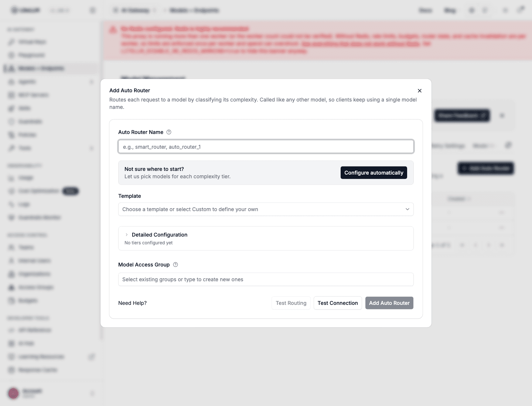Click the Auto Router Name help icon
Image resolution: width=532 pixels, height=406 pixels.
[x=169, y=132]
